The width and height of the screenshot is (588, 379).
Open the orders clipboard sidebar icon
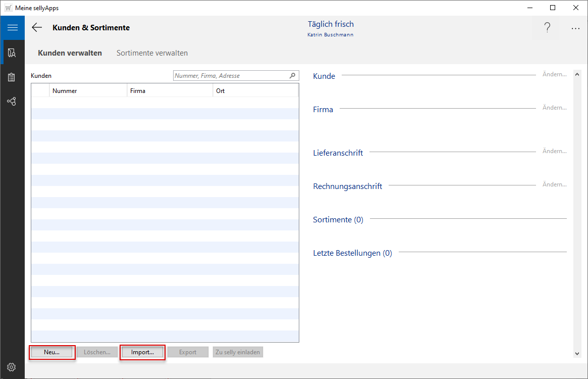click(12, 77)
